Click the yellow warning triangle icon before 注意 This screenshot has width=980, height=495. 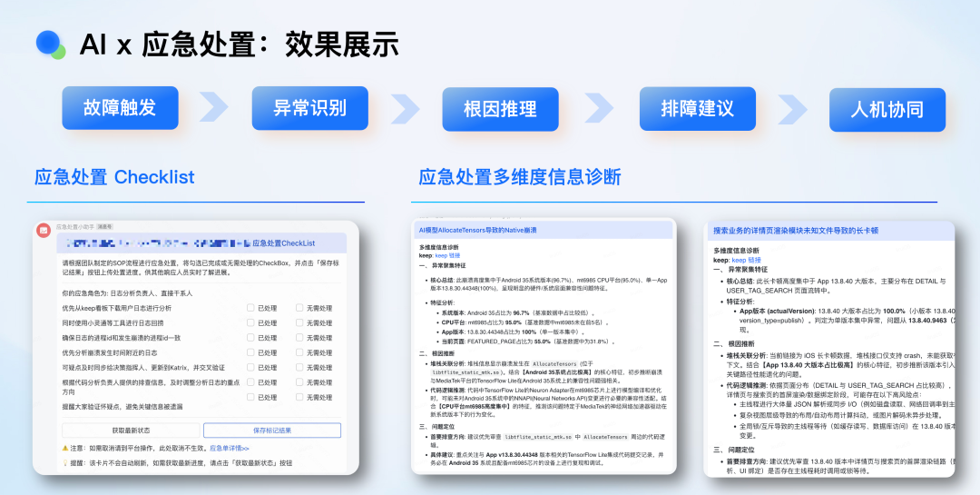coord(64,448)
